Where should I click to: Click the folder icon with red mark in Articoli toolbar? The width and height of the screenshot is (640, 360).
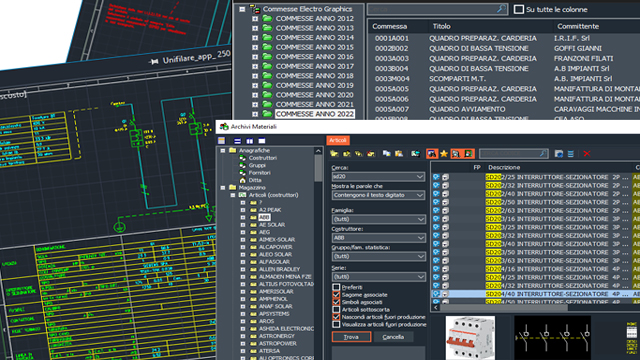pos(371,153)
